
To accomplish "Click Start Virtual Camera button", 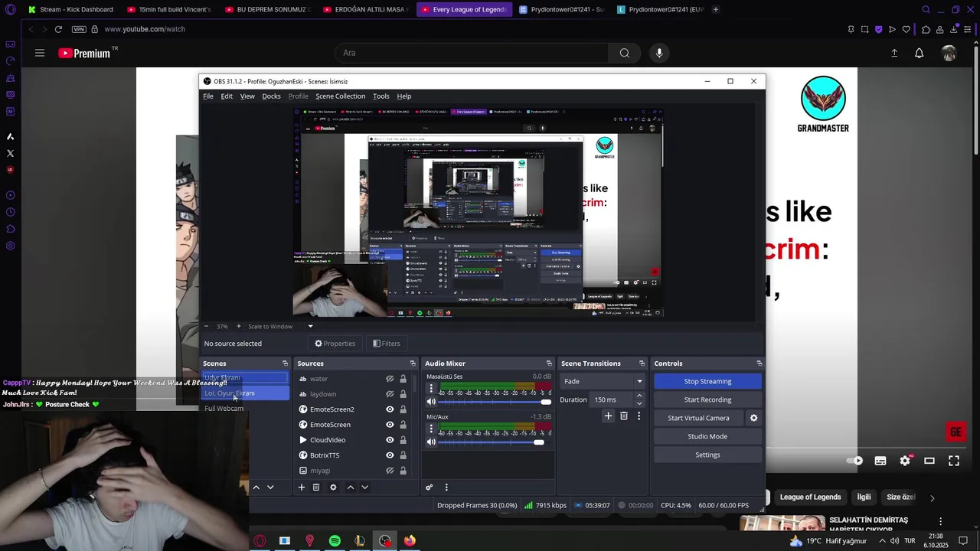I will pos(698,418).
